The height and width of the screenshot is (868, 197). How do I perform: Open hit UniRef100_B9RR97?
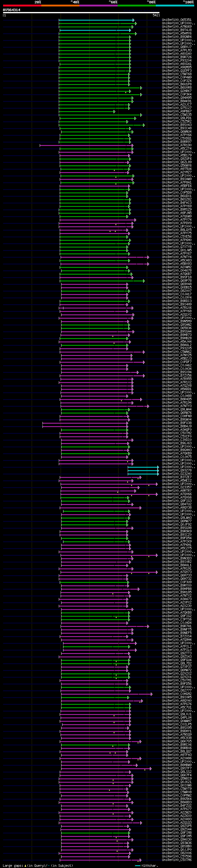click(177, 142)
